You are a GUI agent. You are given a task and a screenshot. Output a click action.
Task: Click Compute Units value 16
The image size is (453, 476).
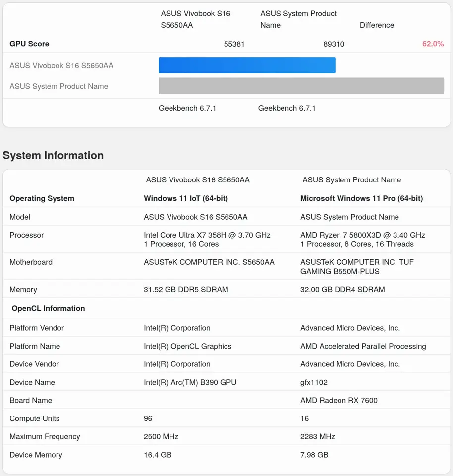(304, 418)
